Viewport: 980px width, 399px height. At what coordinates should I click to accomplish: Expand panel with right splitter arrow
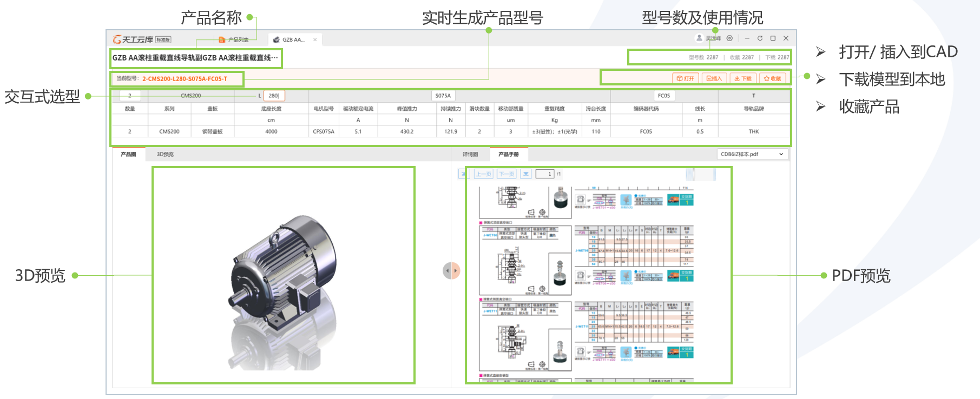coord(456,270)
